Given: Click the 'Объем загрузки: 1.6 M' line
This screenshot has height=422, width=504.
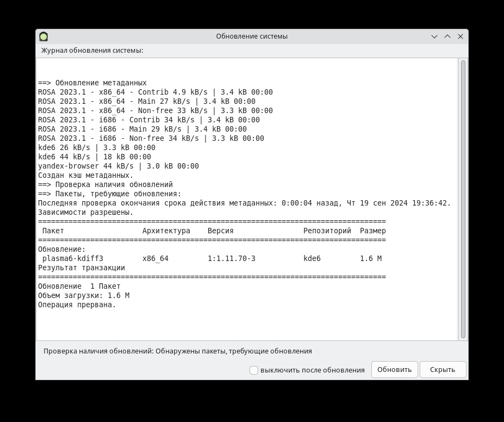Looking at the screenshot, I should [84, 296].
